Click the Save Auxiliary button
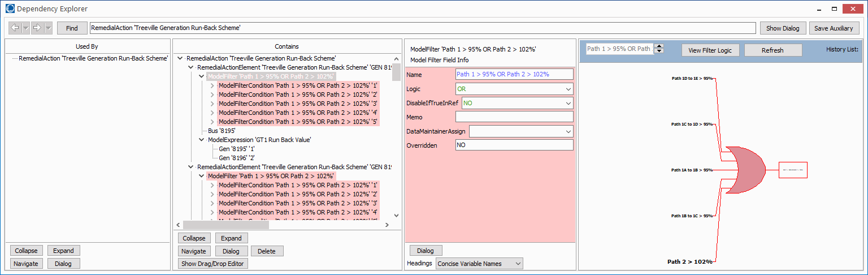The image size is (868, 275). point(834,28)
